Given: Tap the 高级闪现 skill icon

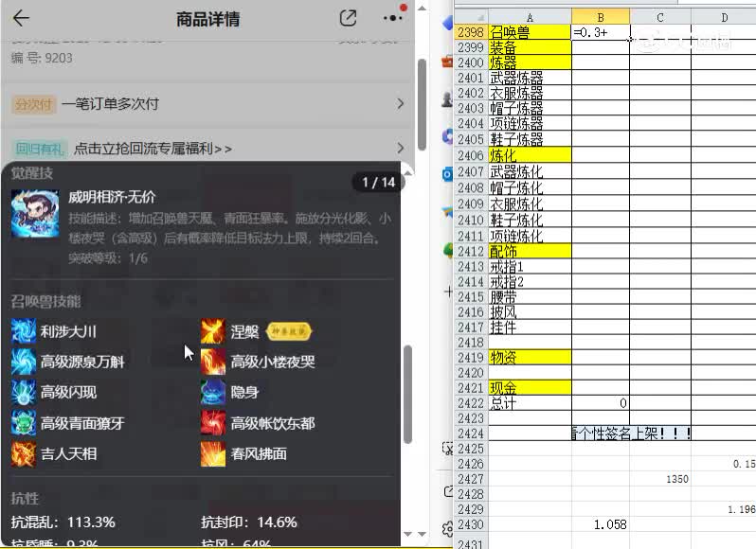Looking at the screenshot, I should pyautogui.click(x=24, y=392).
